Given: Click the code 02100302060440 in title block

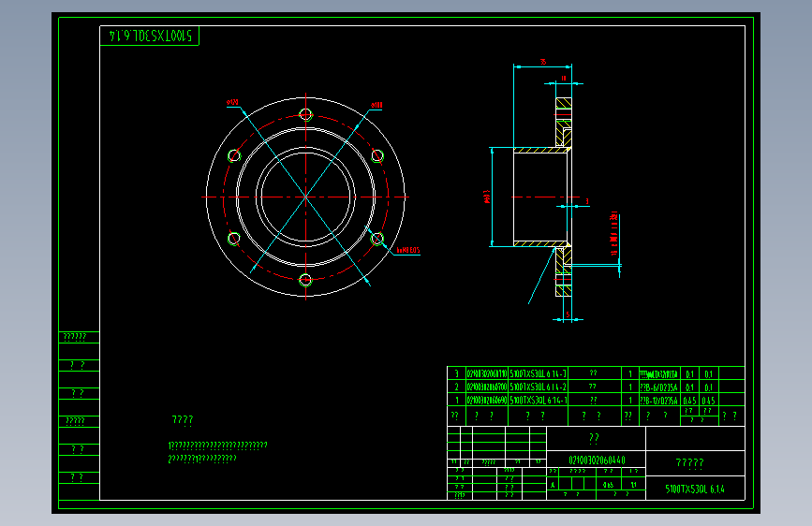Looking at the screenshot, I should (597, 460).
